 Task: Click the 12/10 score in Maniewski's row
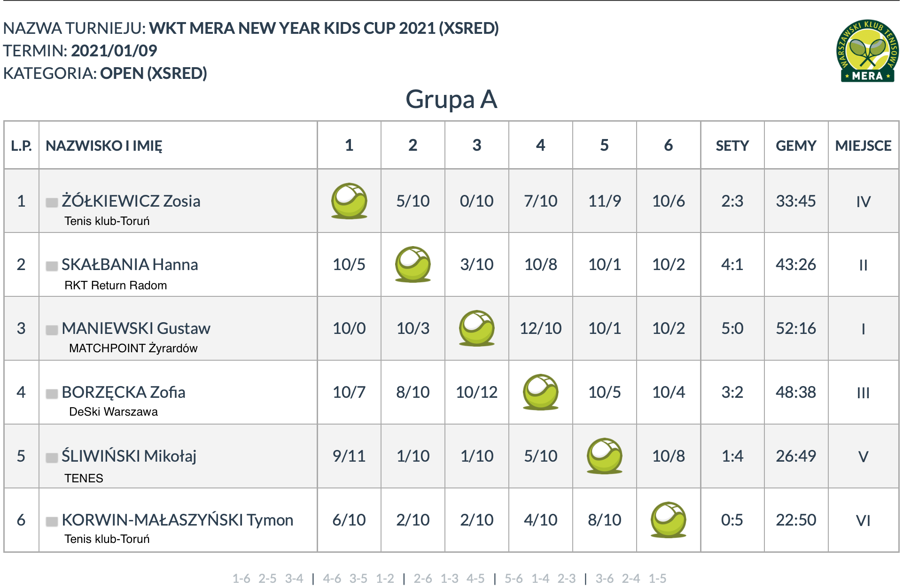(x=541, y=328)
